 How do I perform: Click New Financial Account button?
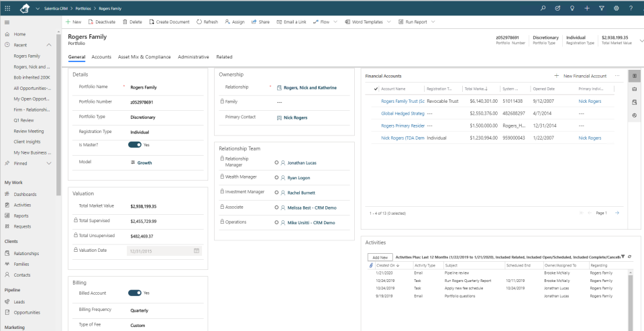[x=580, y=76]
